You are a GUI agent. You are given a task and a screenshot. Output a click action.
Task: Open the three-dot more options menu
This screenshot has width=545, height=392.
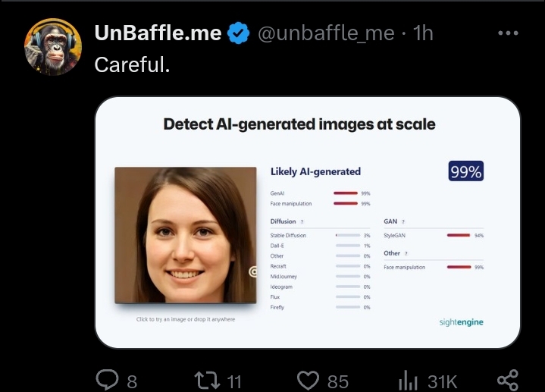(x=508, y=33)
